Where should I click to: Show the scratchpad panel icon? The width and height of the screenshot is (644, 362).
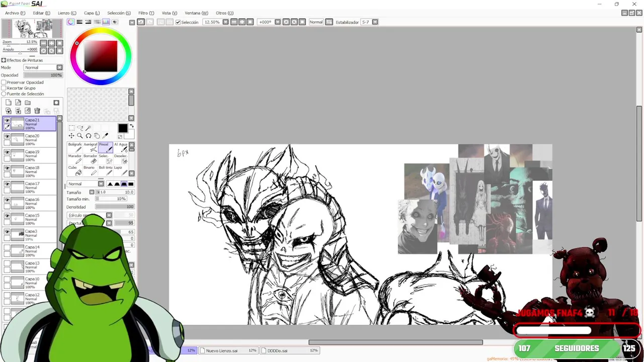115,22
